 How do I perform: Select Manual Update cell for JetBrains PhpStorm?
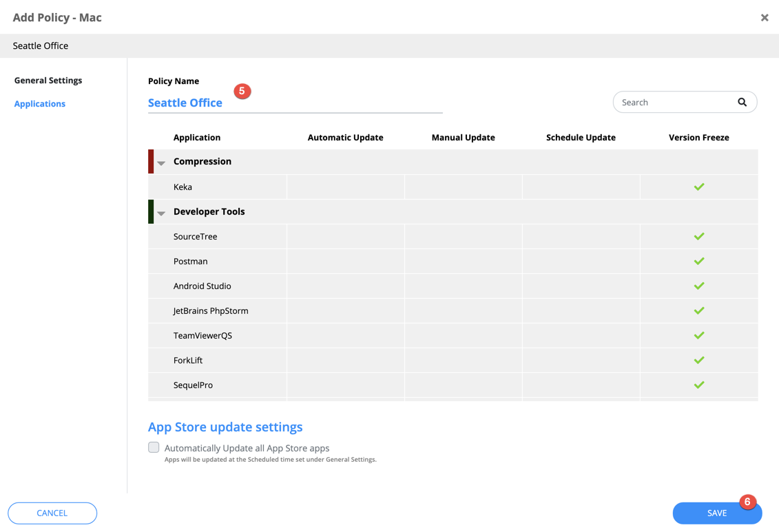(x=464, y=310)
